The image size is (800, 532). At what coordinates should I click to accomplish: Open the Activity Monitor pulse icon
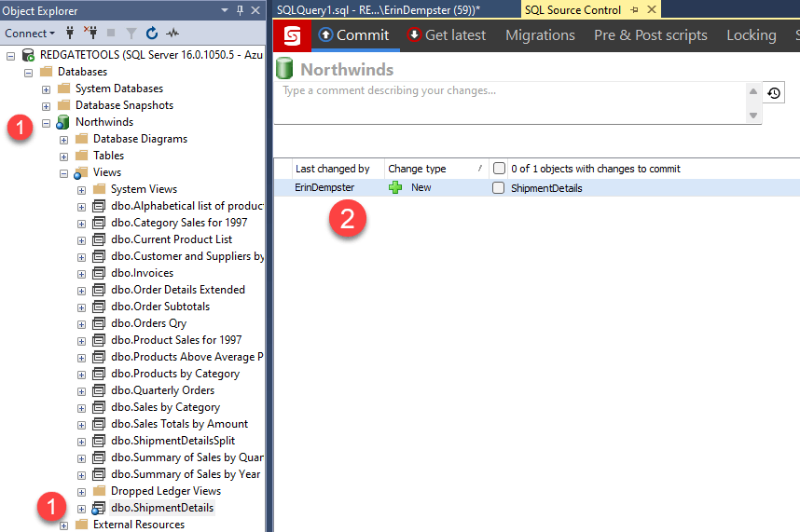tap(172, 34)
